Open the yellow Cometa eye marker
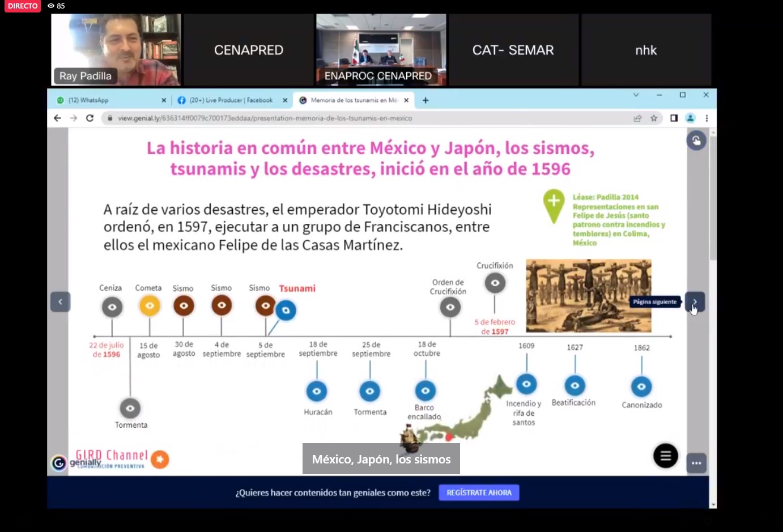This screenshot has height=532, width=783. pos(150,306)
